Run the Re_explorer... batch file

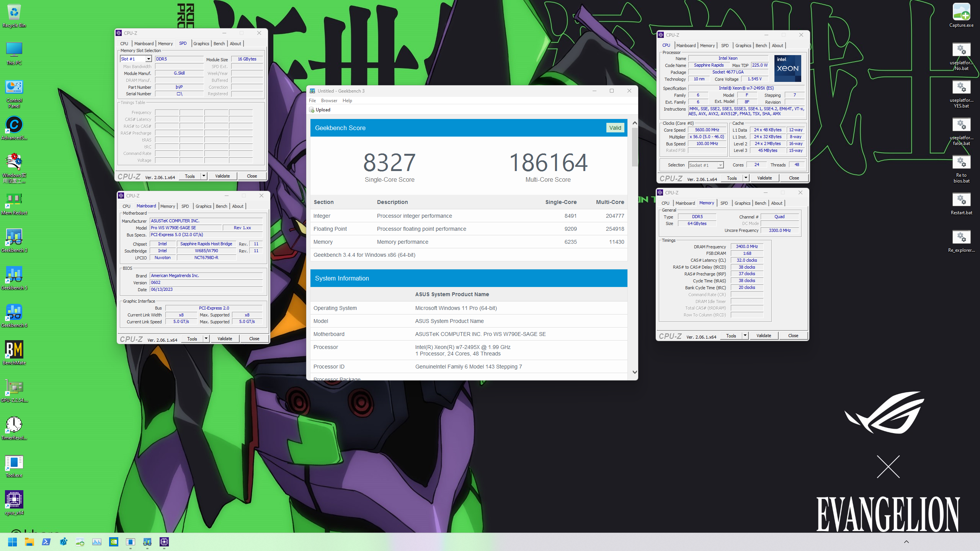[x=961, y=241]
